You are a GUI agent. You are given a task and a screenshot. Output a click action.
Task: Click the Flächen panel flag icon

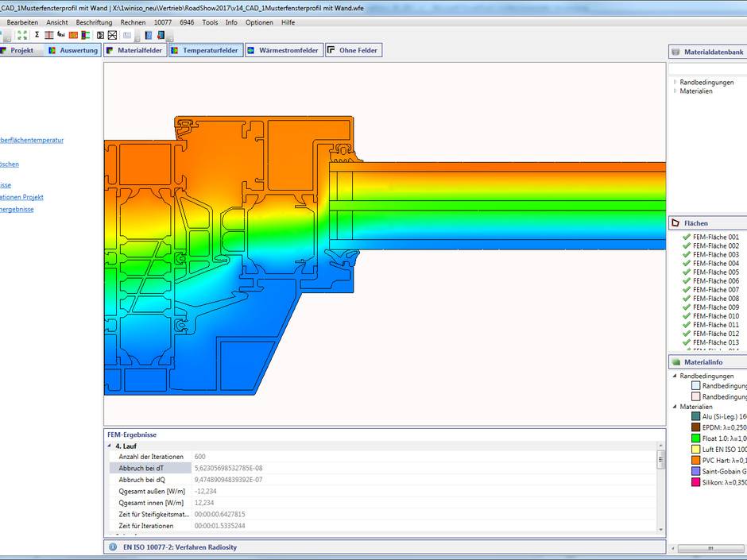click(675, 223)
